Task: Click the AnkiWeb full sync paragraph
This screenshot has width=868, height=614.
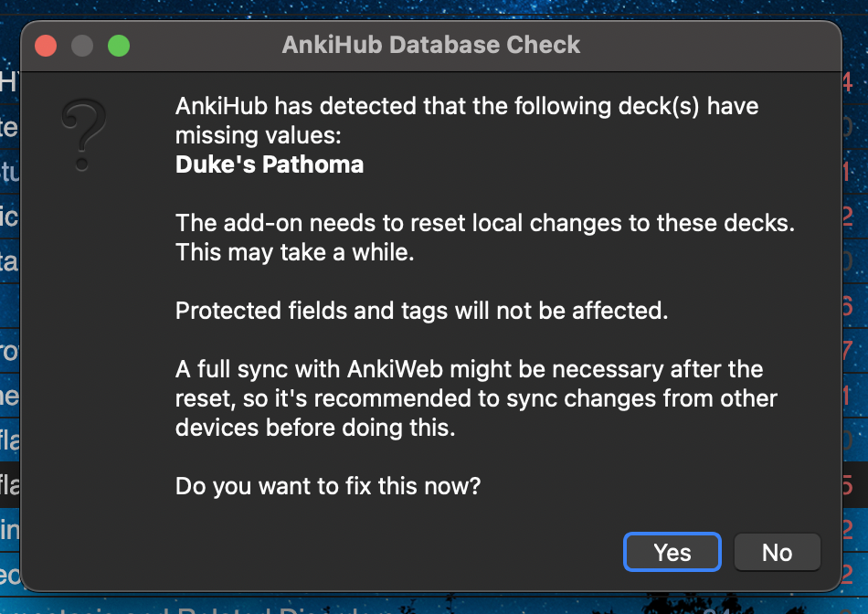Action: coord(475,398)
